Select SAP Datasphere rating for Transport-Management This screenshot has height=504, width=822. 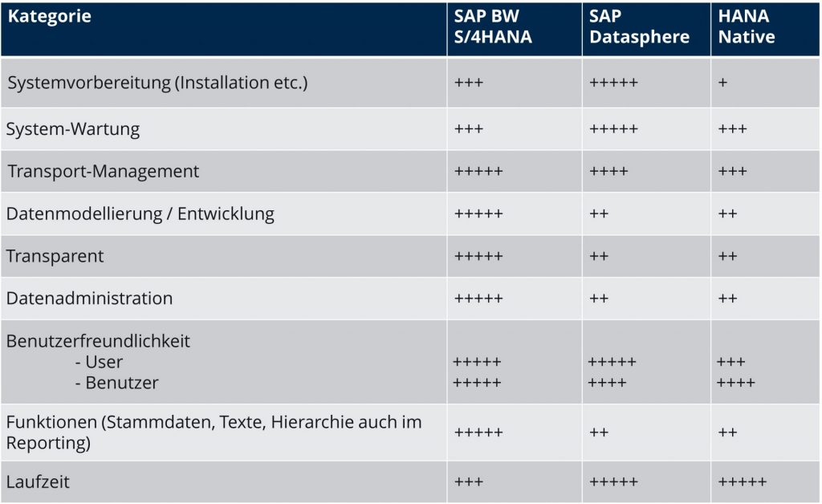[608, 171]
